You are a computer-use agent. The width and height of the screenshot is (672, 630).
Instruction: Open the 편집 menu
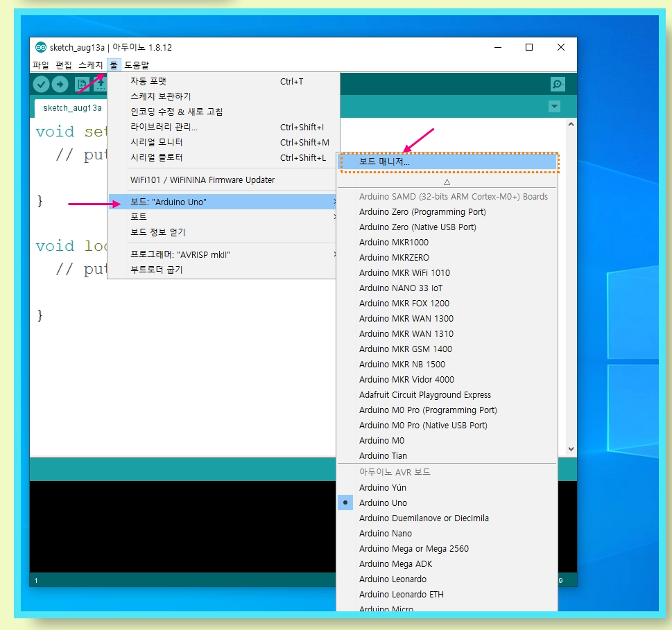[64, 65]
